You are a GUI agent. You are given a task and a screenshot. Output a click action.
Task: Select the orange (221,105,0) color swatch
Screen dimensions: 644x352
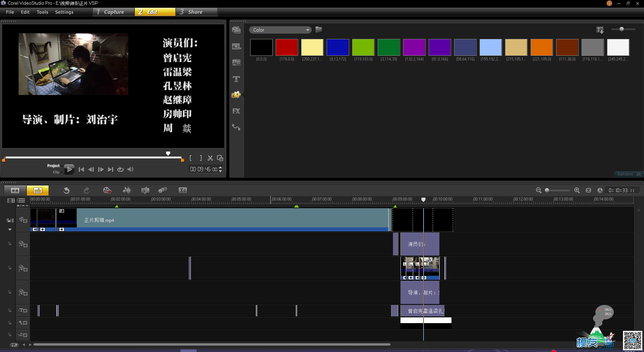click(x=542, y=47)
